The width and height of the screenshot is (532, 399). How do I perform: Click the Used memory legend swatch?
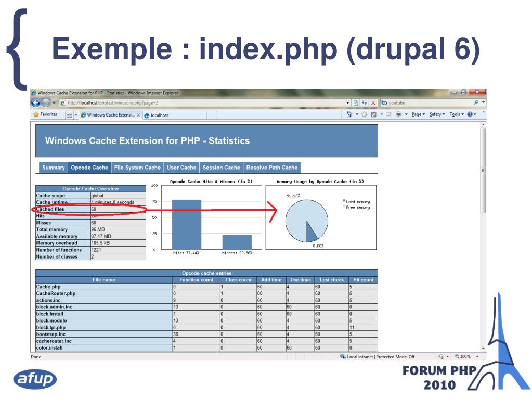pos(344,201)
